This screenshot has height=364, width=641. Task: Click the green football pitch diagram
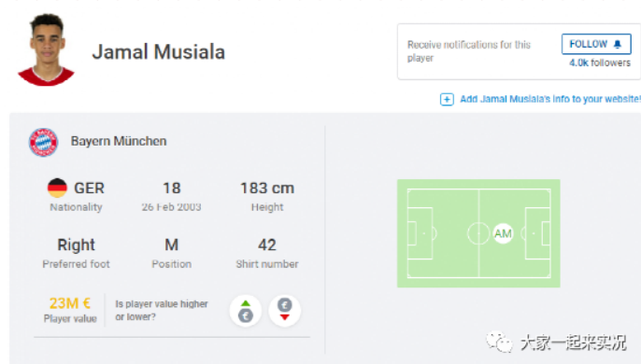coord(478,233)
